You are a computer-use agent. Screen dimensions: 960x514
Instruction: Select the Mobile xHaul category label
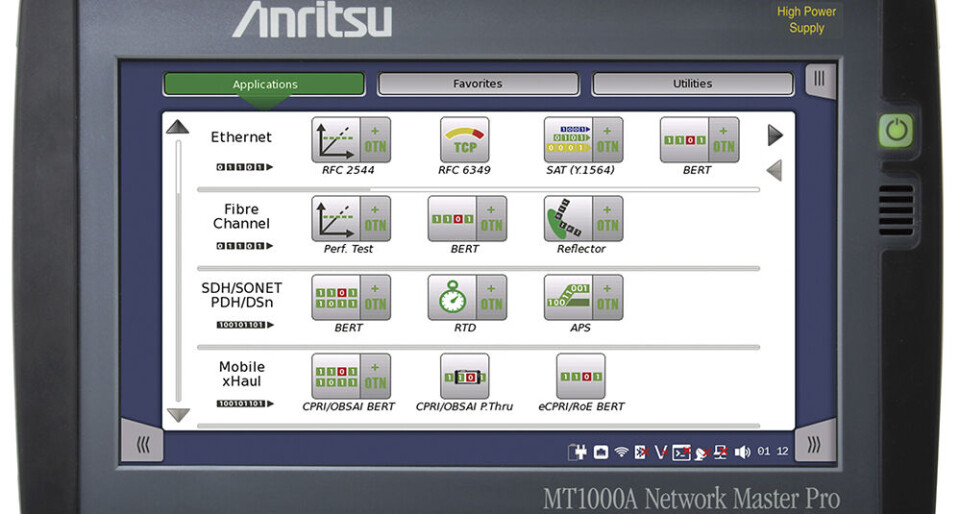242,374
